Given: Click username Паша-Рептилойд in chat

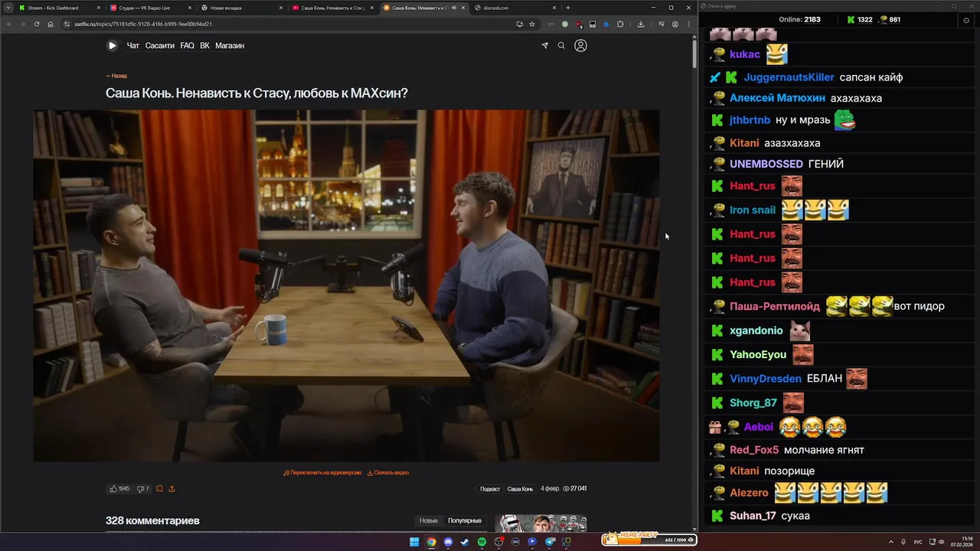Looking at the screenshot, I should (x=774, y=306).
